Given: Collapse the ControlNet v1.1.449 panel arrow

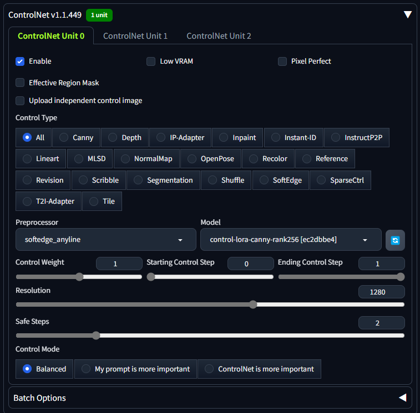Looking at the screenshot, I should (407, 15).
